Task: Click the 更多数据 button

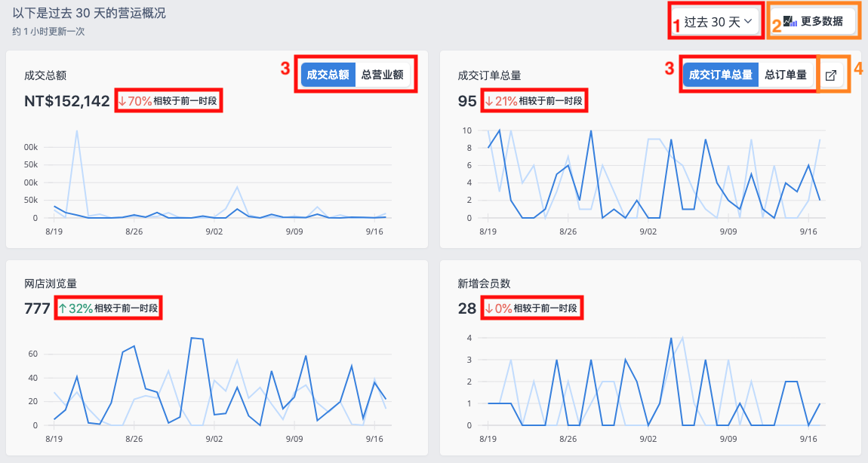Action: 814,21
